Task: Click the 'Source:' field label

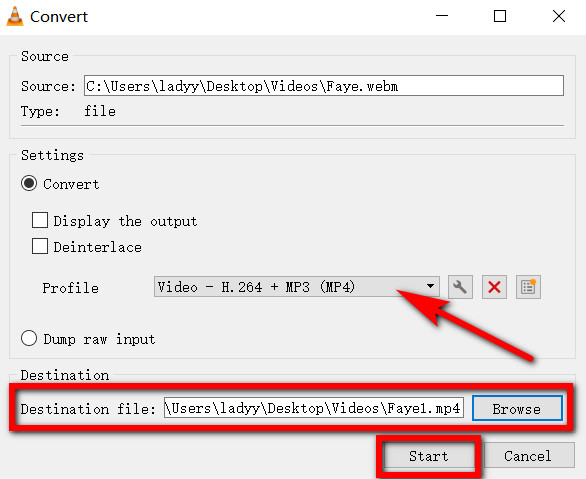Action: [48, 86]
